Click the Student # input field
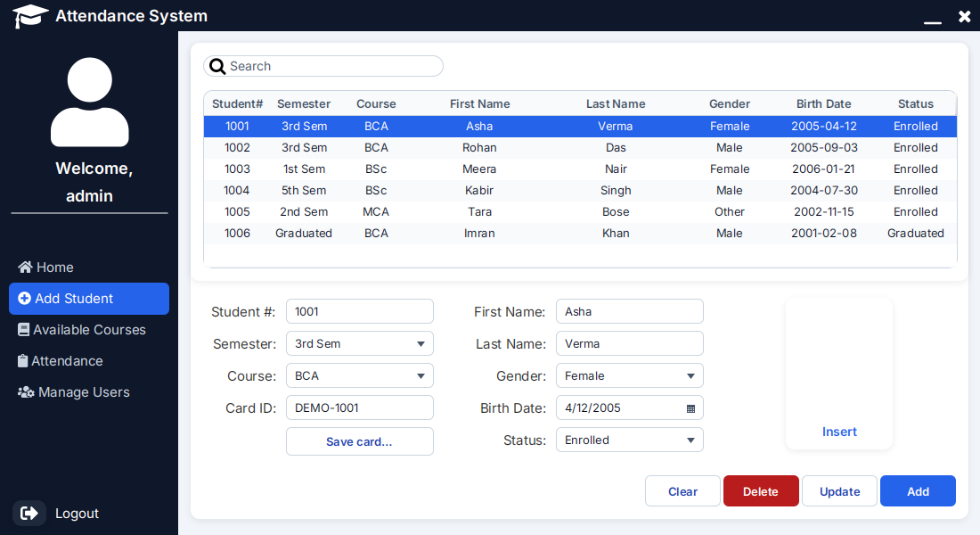 click(x=359, y=311)
